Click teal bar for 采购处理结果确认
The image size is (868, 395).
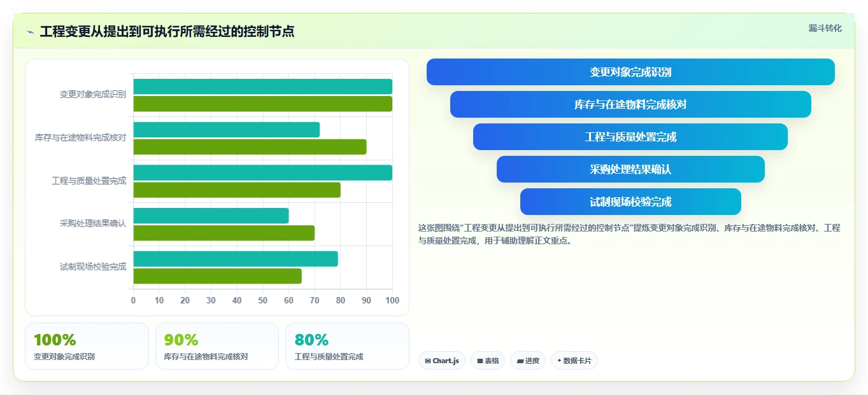211,216
